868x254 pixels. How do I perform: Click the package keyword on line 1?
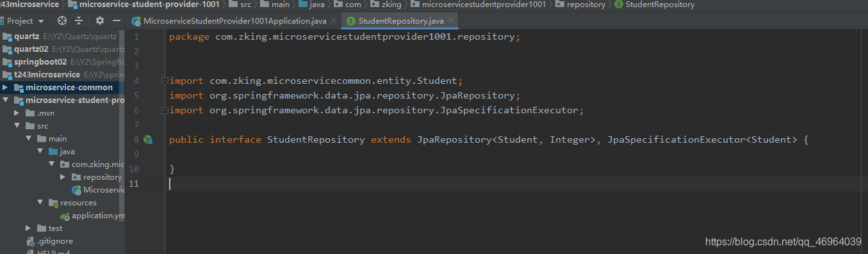(x=189, y=36)
